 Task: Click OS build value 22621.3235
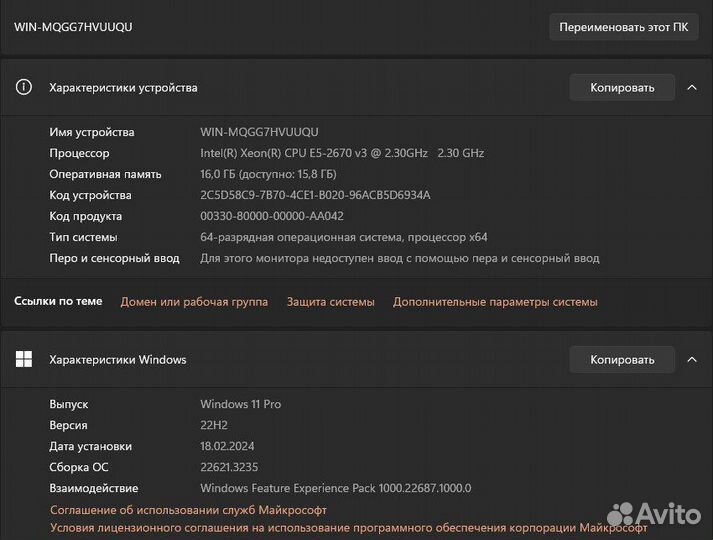[x=229, y=467]
